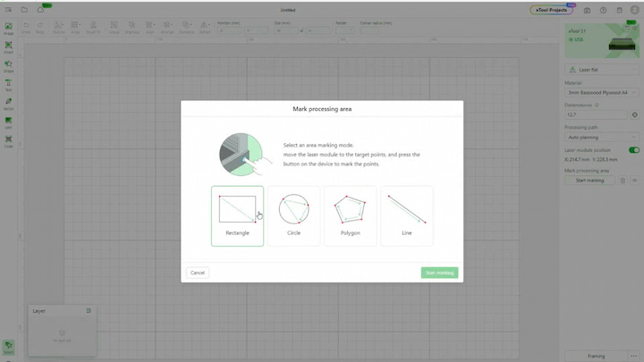Viewport: 644px width, 362px height.
Task: Select the Insert tool in the left sidebar
Action: pos(9,47)
